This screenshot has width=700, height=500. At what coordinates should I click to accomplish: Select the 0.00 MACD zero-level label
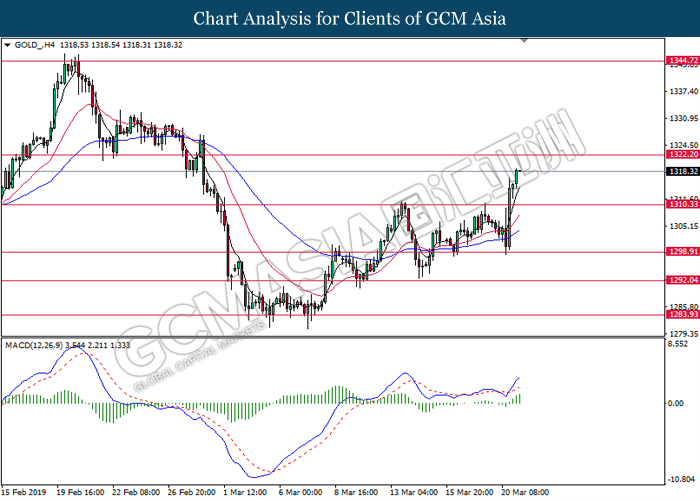point(679,403)
